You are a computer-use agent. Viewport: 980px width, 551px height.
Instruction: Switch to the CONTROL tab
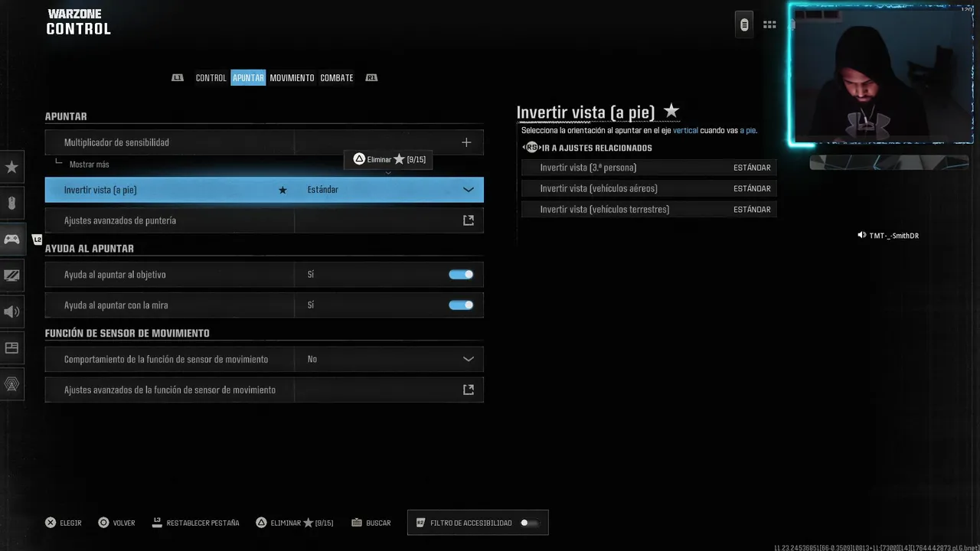[211, 78]
